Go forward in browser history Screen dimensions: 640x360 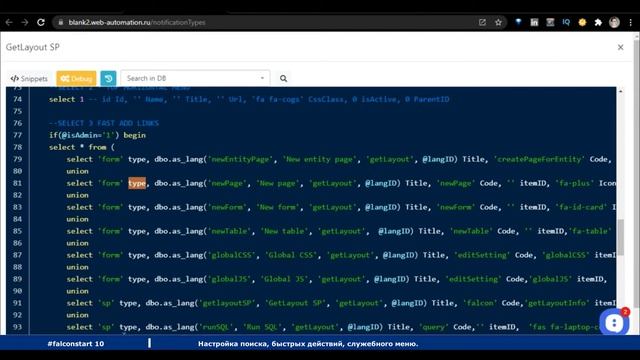point(24,22)
